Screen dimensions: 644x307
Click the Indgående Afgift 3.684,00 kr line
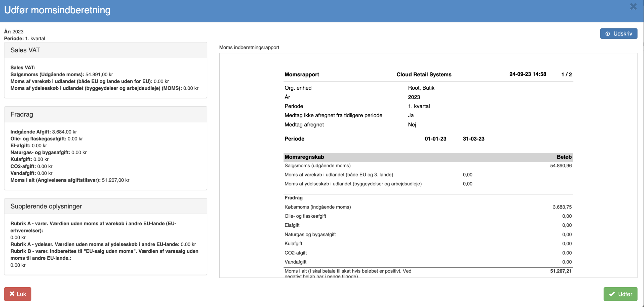coord(44,132)
